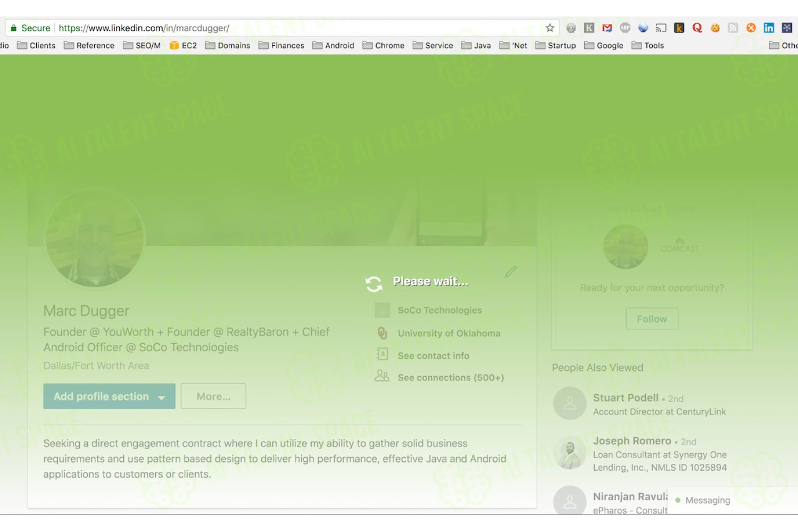Open the Other bookmarks folder
798x532 pixels.
783,45
